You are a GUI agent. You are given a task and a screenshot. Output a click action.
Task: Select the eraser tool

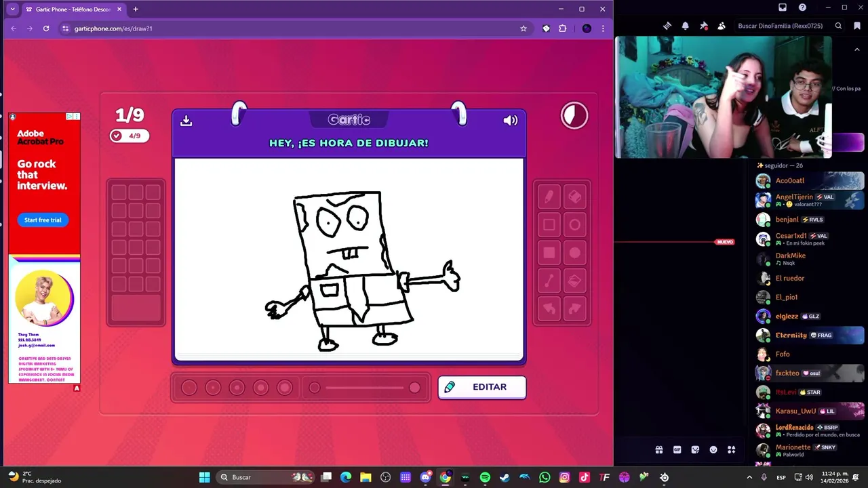[575, 197]
